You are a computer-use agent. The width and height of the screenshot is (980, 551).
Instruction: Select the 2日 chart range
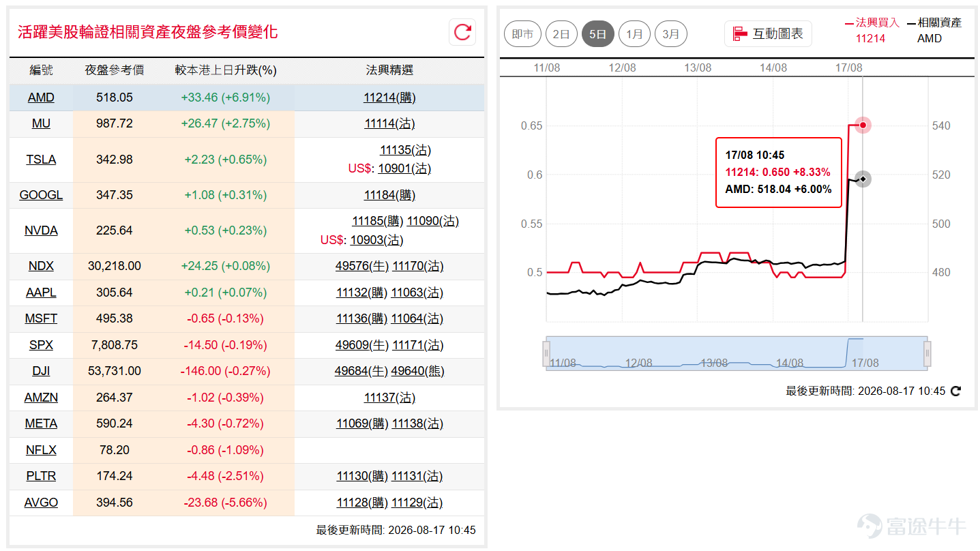561,33
